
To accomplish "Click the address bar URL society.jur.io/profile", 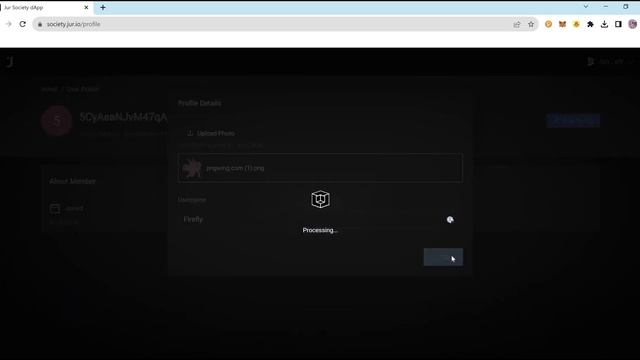I will [x=73, y=24].
